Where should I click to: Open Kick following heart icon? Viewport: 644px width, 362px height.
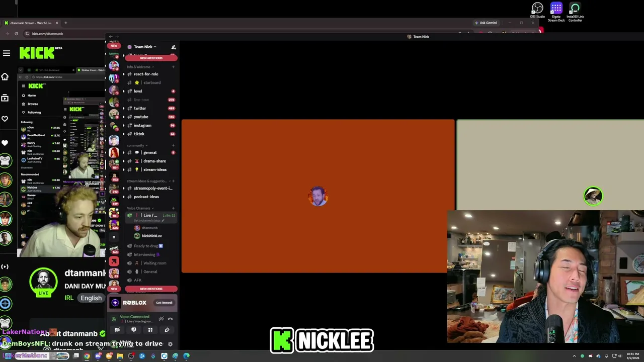click(x=5, y=119)
